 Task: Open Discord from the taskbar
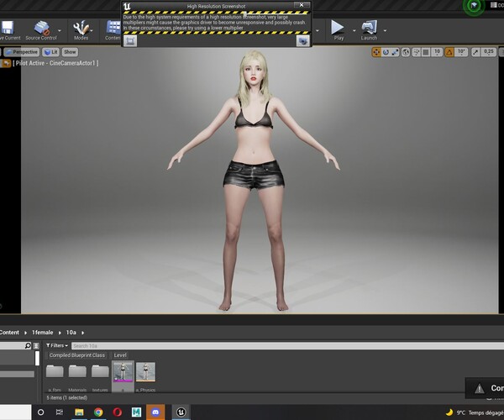coord(155,412)
